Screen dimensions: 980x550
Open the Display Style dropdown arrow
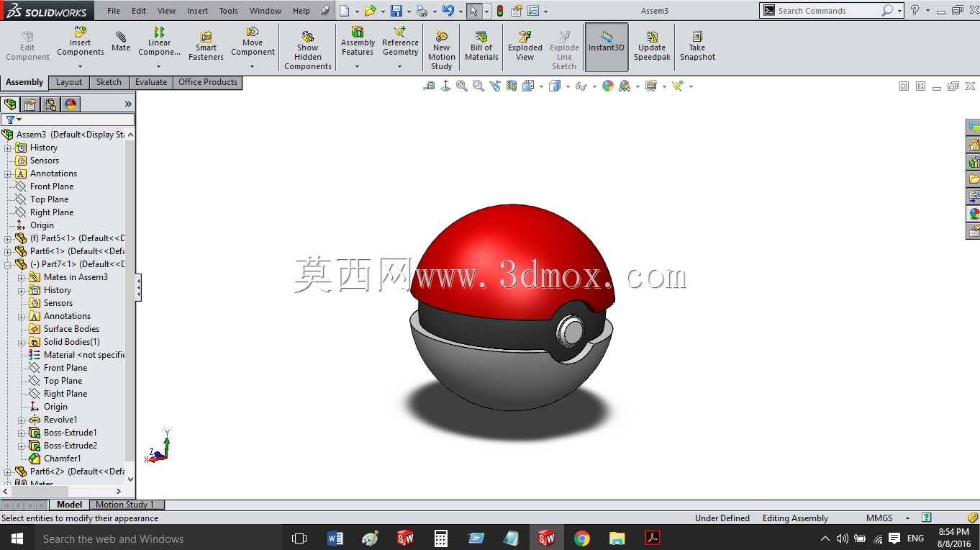pyautogui.click(x=568, y=86)
